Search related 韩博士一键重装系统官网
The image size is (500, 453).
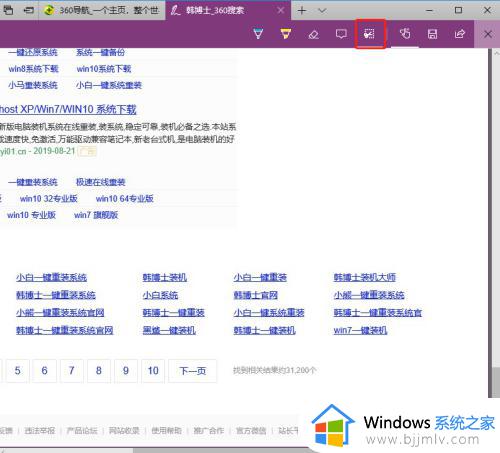click(x=65, y=330)
